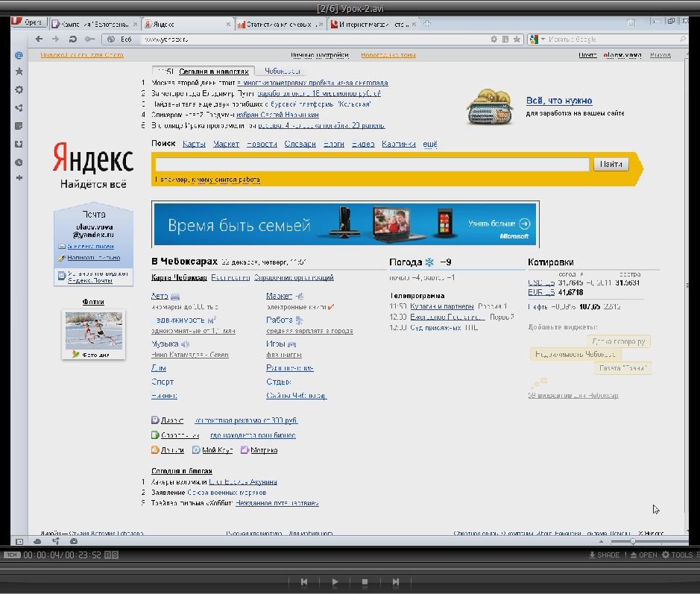Screen dimensions: 700x594
Task: Open the 'Словари' dictionaries link
Action: click(x=300, y=144)
